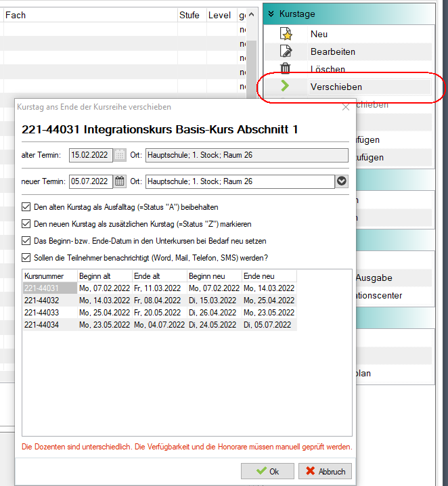Click the Beginn neu column header

(215, 276)
